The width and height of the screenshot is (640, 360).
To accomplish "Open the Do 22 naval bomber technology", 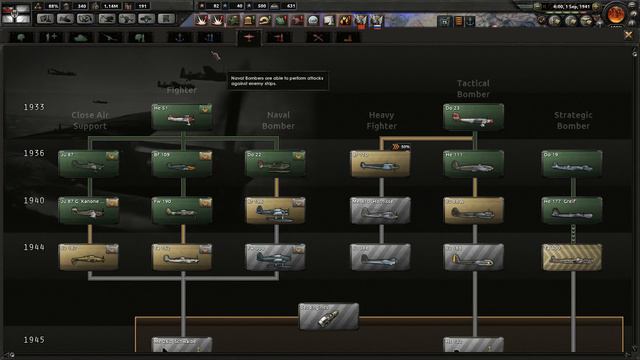I will pos(275,164).
